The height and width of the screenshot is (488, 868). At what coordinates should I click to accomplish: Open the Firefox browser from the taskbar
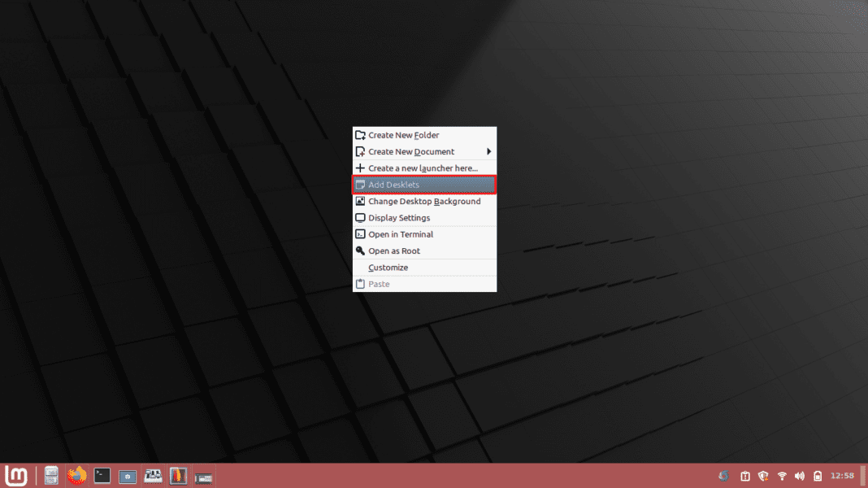[76, 476]
